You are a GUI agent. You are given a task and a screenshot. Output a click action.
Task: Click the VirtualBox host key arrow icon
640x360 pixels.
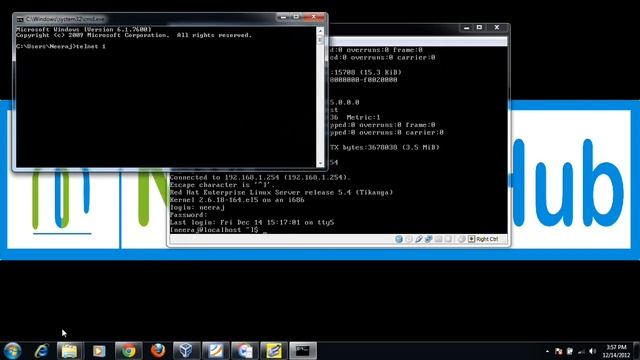click(x=471, y=239)
